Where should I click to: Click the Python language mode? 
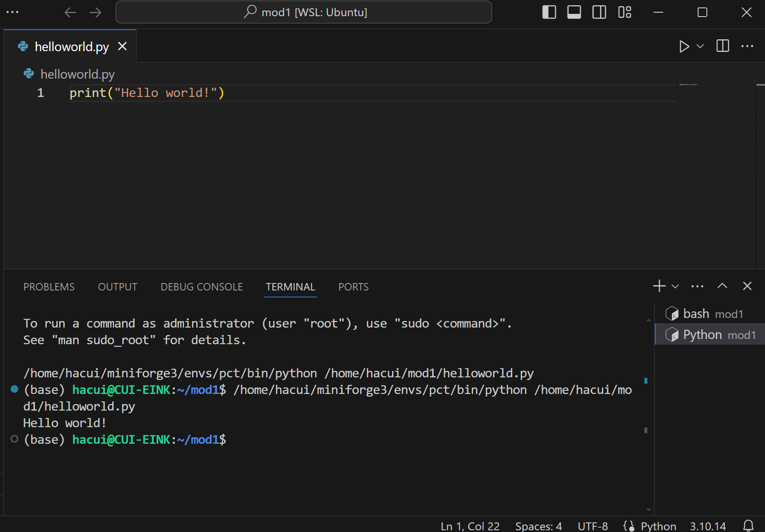tap(658, 526)
